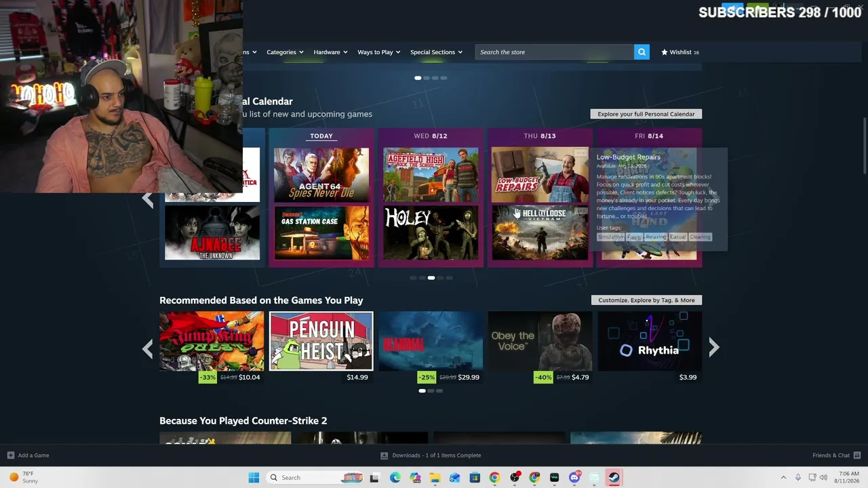Open the black audio-wave app on the taskbar
Viewport: 868px width, 488px height.
click(554, 478)
